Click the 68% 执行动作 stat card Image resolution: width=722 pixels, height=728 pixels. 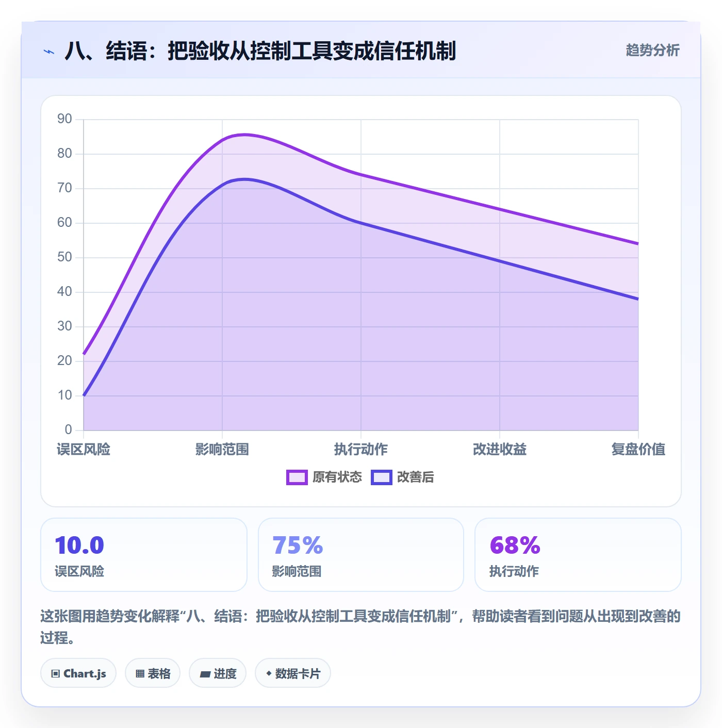click(578, 555)
